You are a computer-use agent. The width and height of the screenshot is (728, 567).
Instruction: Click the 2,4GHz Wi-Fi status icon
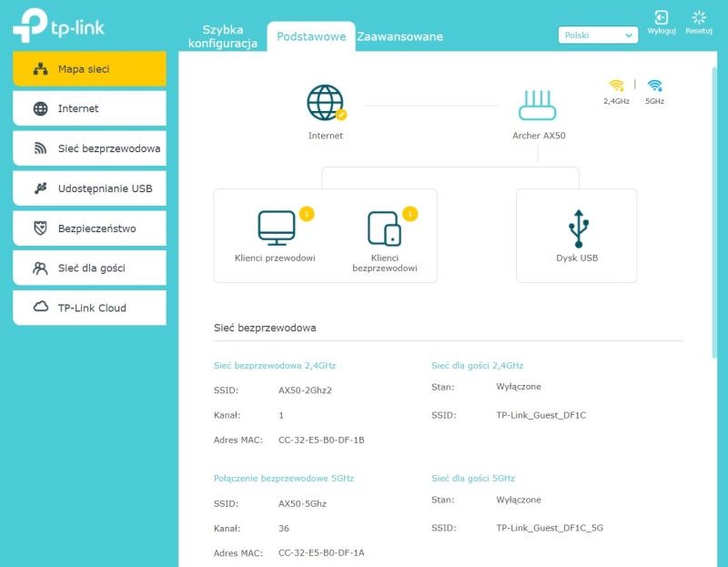tap(617, 86)
